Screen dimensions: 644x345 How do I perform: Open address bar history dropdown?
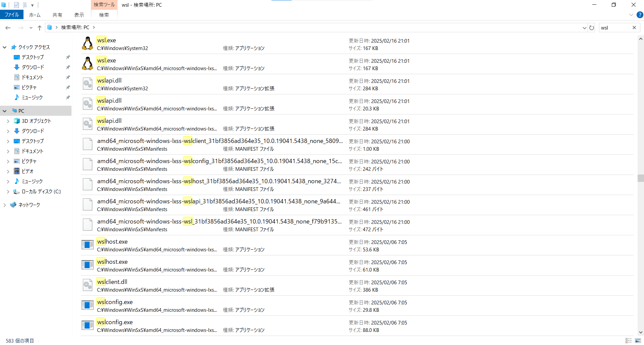(584, 28)
